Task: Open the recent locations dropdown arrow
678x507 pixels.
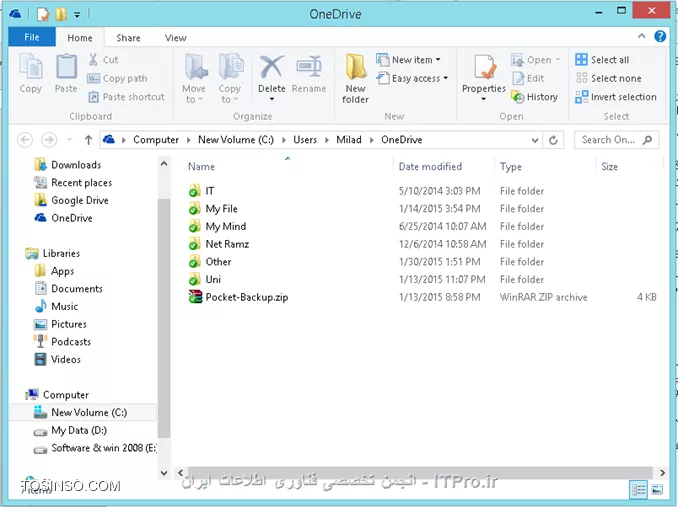Action: point(70,140)
